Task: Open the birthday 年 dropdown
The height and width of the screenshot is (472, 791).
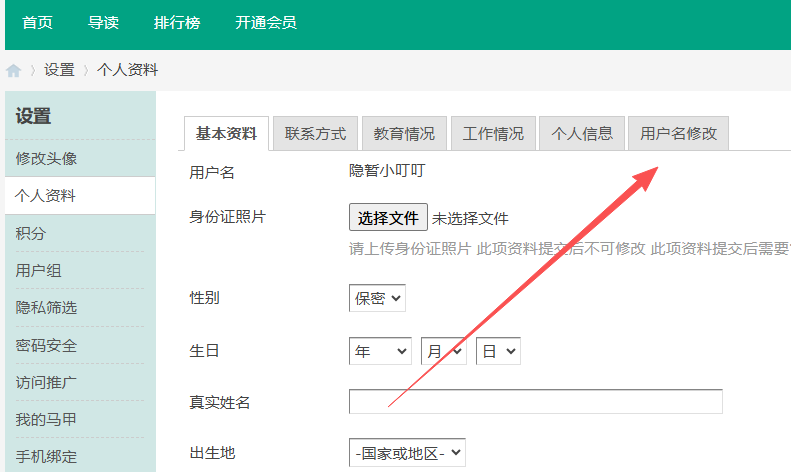Action: tap(380, 351)
